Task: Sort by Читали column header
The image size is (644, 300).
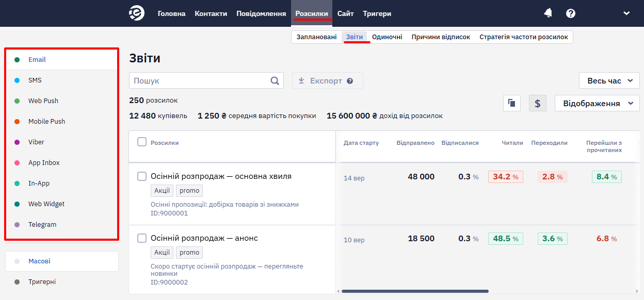Action: tap(512, 143)
